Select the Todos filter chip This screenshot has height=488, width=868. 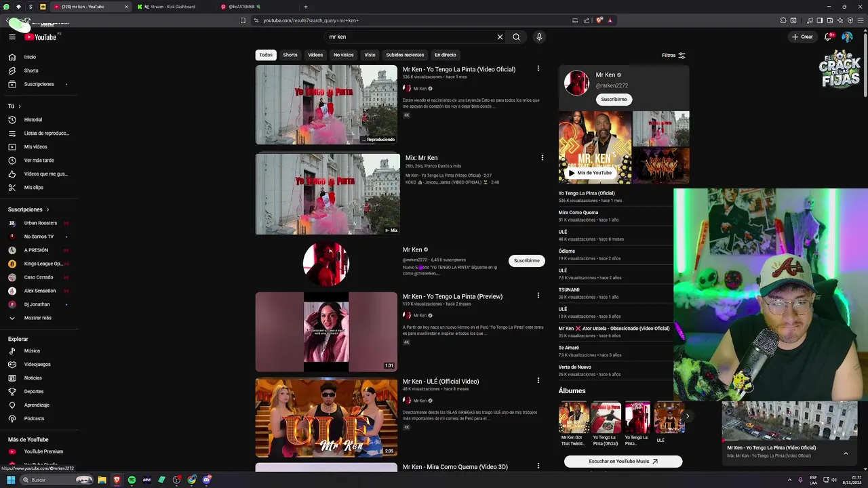[x=266, y=55]
